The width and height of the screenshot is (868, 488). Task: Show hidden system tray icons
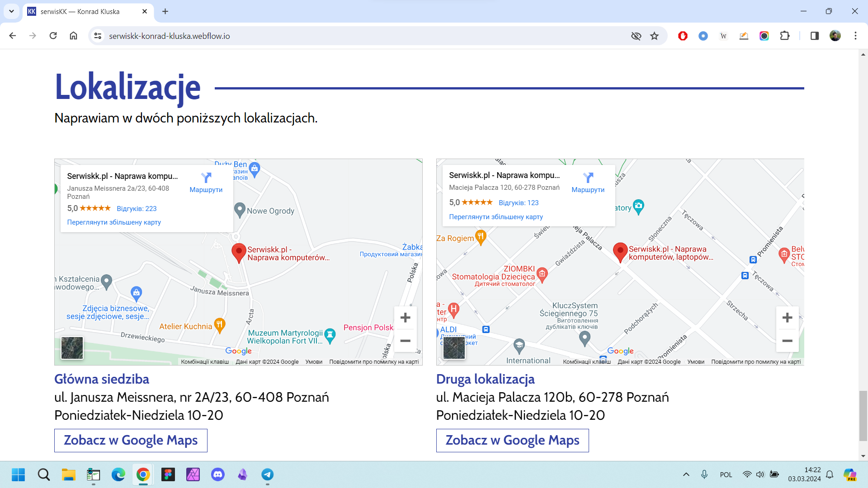[x=686, y=474]
